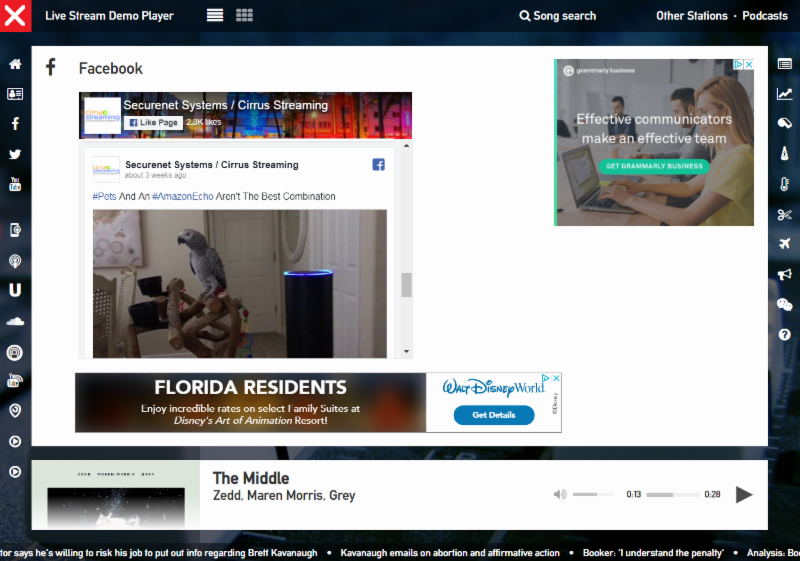The height and width of the screenshot is (561, 800).
Task: Click the Facebook feed scroll down arrow
Action: pos(407,351)
